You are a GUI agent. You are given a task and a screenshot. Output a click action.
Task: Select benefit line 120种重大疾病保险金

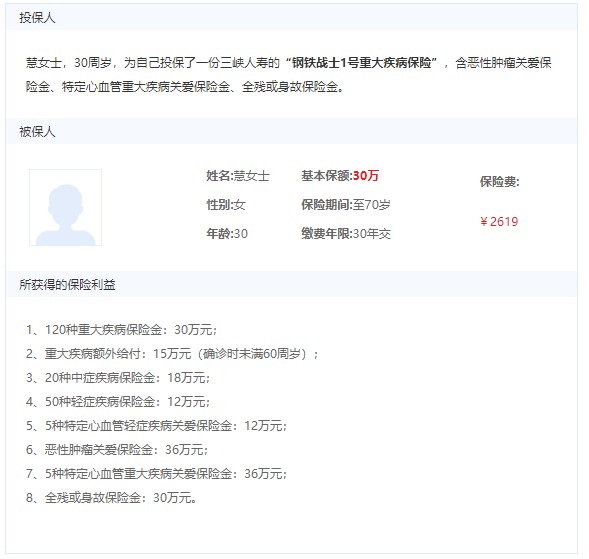pyautogui.click(x=121, y=330)
